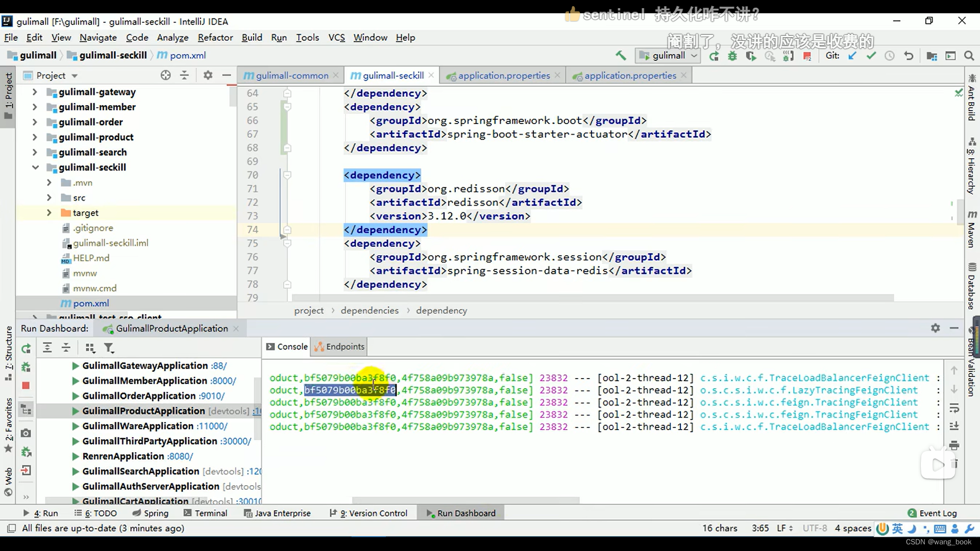Open gulimall run configuration dropdown
This screenshot has height=551, width=980.
pos(668,56)
